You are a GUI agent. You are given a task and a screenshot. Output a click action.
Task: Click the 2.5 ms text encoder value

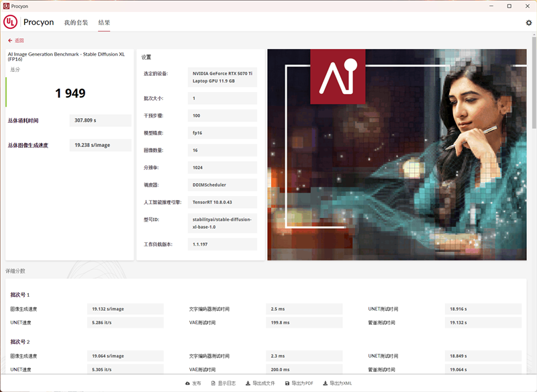tap(304, 309)
